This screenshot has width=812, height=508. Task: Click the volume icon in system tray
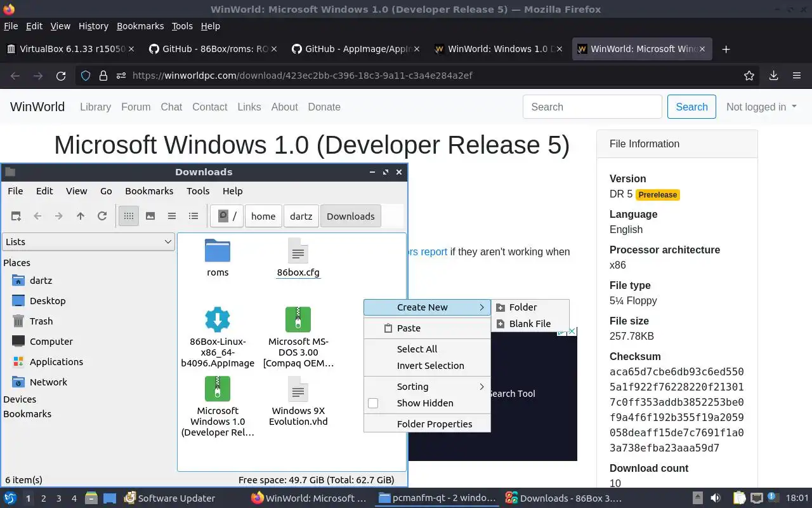point(716,498)
